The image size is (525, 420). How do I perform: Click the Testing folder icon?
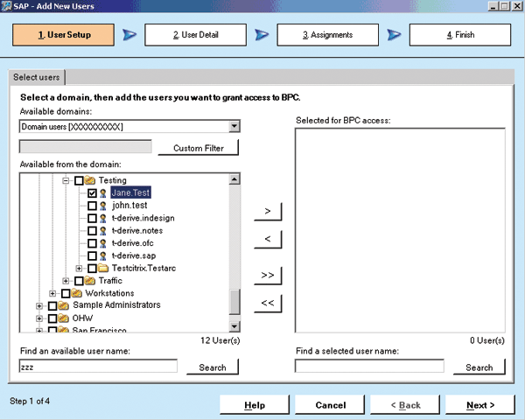click(90, 180)
